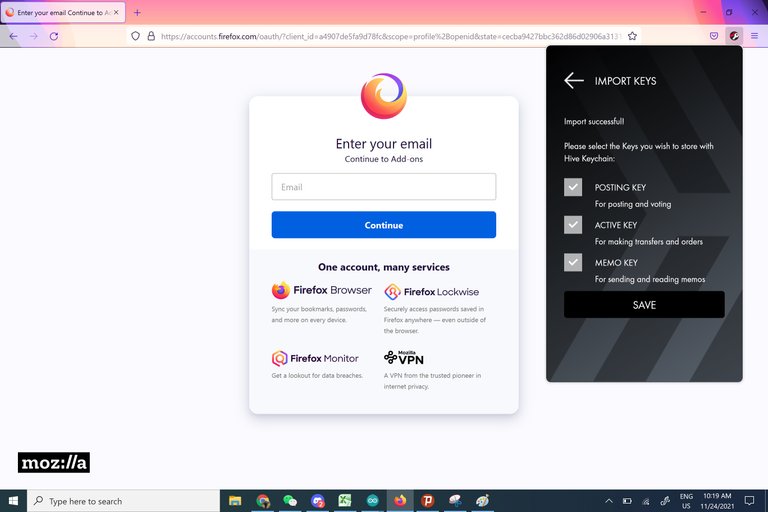
Task: Go back using the Import Keys arrow
Action: tap(574, 80)
